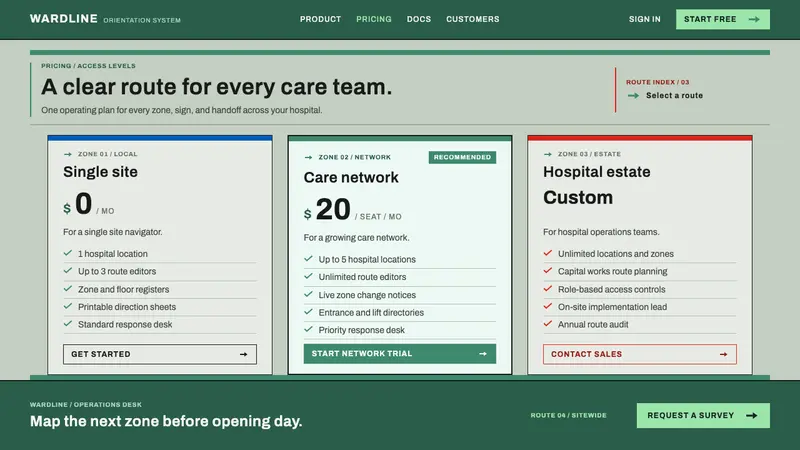This screenshot has height=450, width=800.
Task: Click checkmark next to Printable direction sheets
Action: click(68, 306)
